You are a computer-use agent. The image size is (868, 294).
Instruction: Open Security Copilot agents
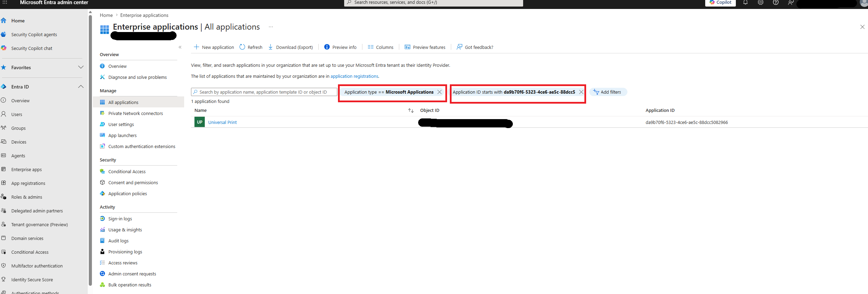point(34,34)
